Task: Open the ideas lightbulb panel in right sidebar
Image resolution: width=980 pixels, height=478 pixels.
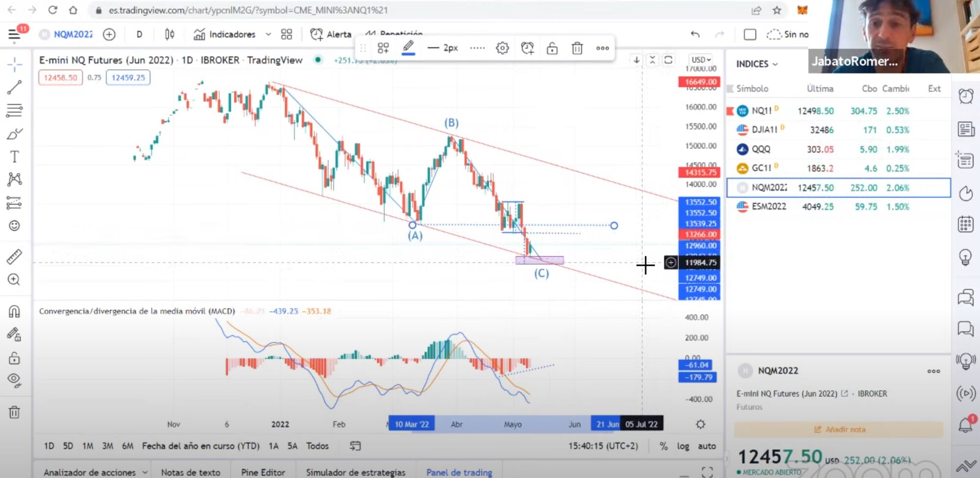Action: pyautogui.click(x=966, y=257)
